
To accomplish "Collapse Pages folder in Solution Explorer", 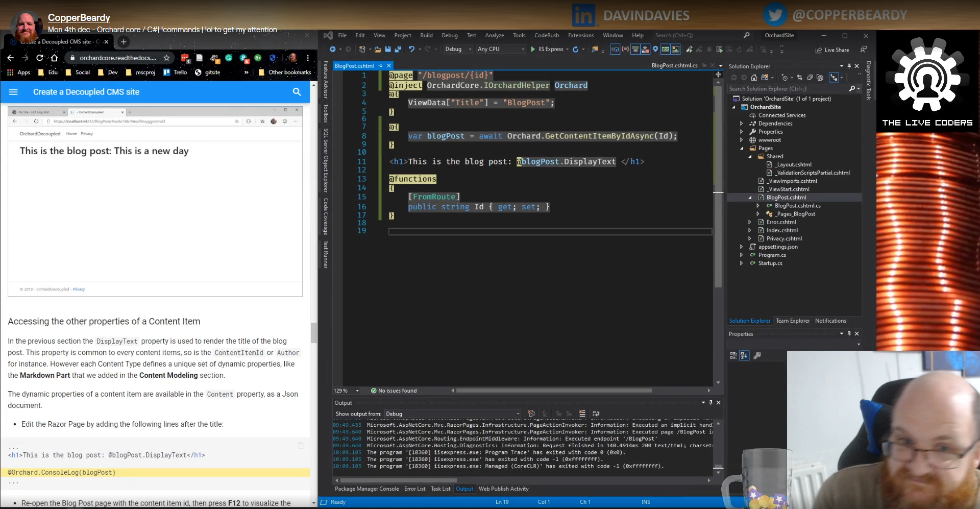I will pos(742,148).
